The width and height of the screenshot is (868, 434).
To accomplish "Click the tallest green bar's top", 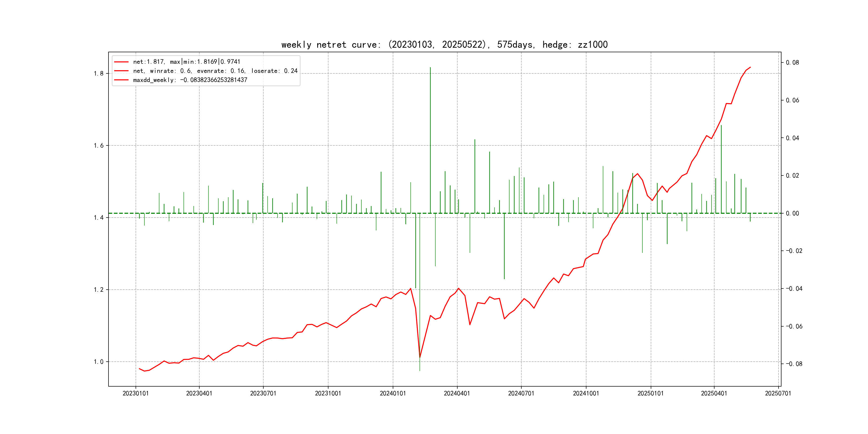I will (x=430, y=68).
